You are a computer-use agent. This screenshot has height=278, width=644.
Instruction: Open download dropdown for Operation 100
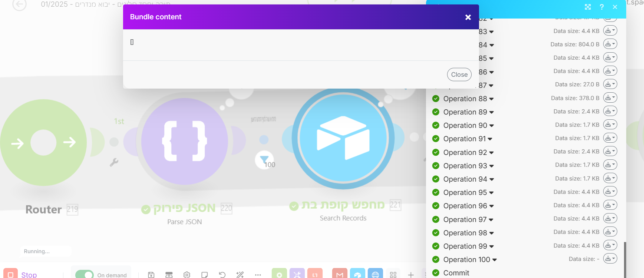click(x=610, y=259)
